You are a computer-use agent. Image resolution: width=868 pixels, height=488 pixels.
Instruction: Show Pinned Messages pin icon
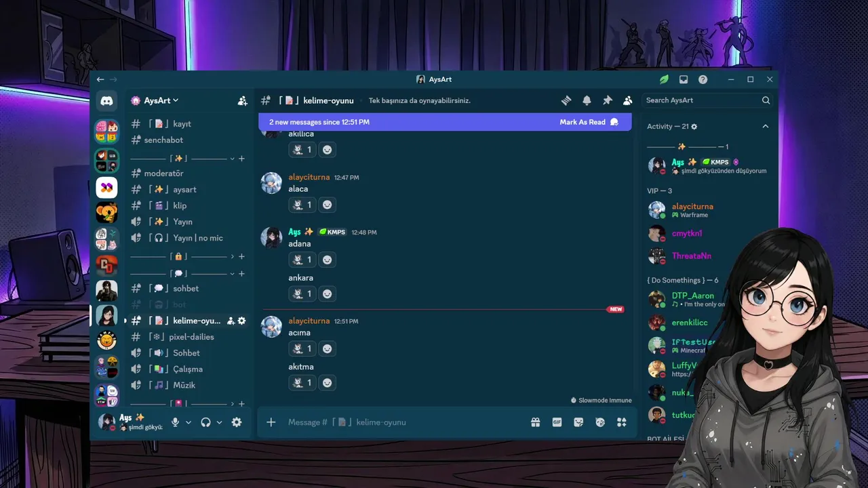[x=608, y=100]
